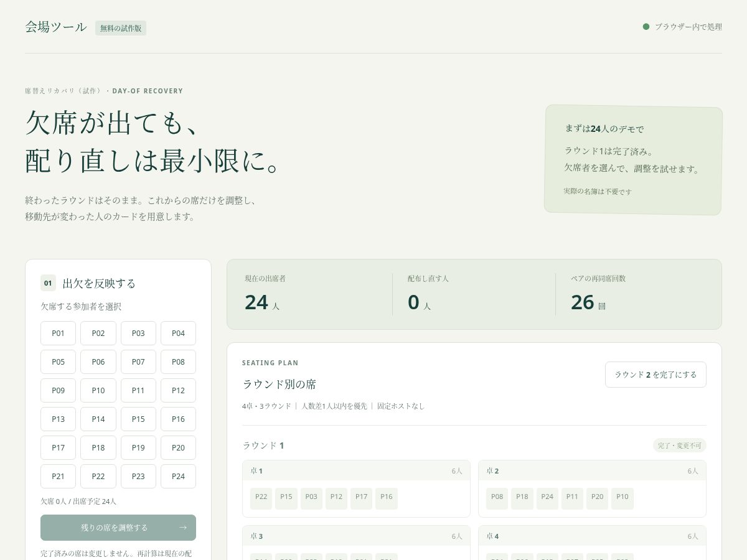This screenshot has height=560, width=747.
Task: Click the 実際の名簿は不要です note
Action: pyautogui.click(x=598, y=192)
